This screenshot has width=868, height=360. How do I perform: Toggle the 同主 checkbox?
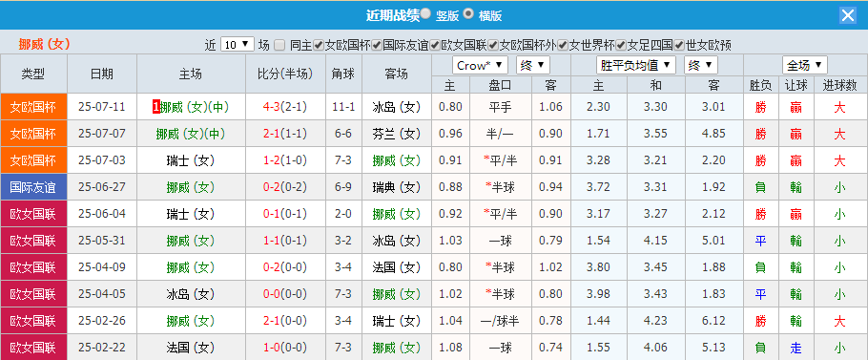(x=280, y=45)
